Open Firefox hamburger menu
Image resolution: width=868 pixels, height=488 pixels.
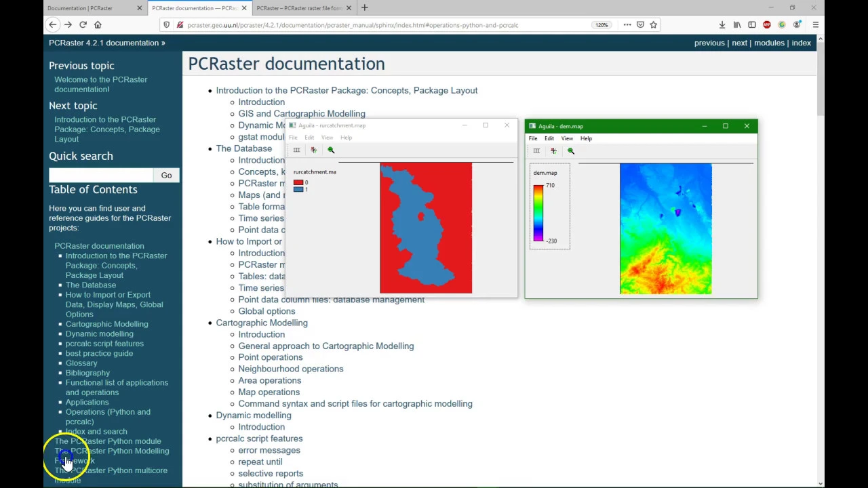click(x=816, y=25)
